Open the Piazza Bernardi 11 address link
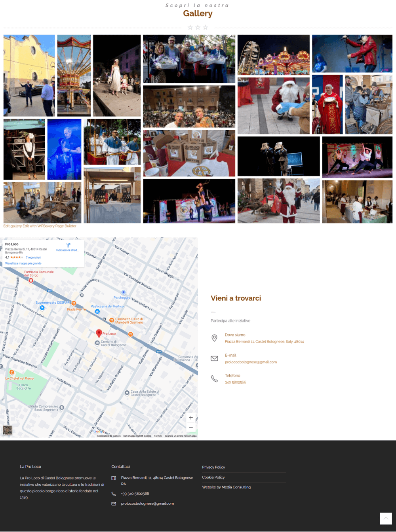Screen dimensions: 396x532 point(264,341)
